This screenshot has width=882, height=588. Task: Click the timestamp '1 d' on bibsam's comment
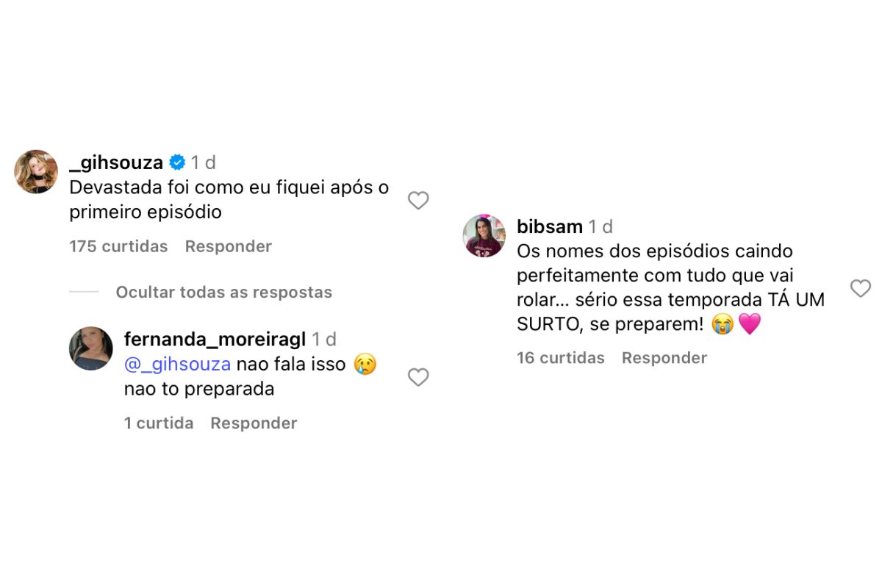(x=600, y=226)
